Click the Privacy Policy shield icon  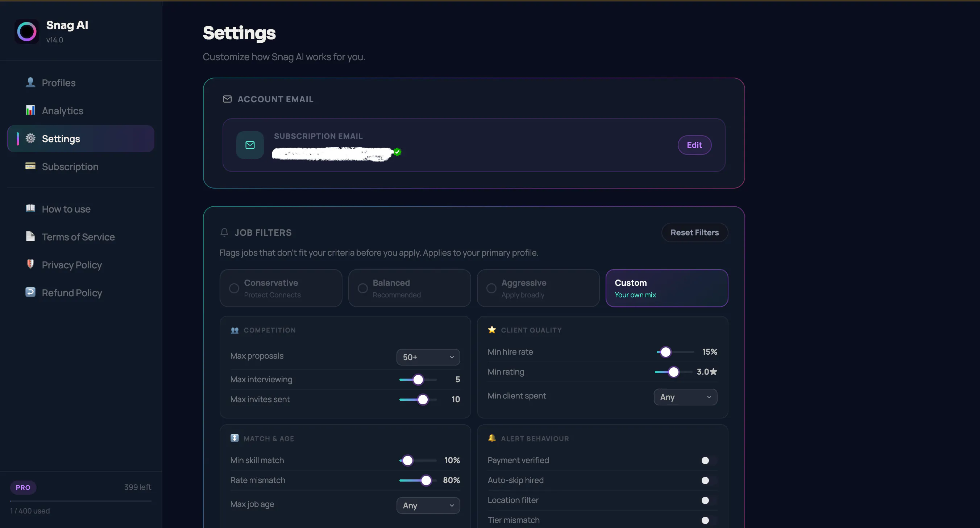[x=30, y=264]
